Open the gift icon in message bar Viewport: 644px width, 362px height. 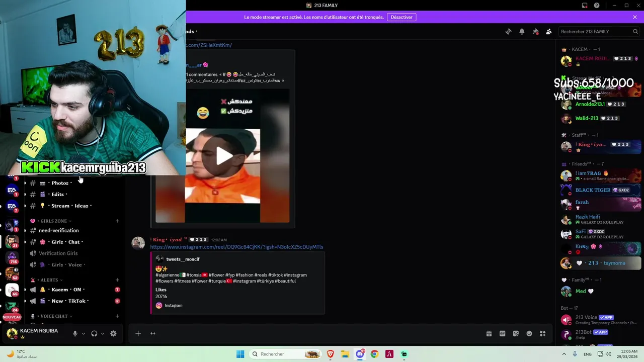tap(489, 333)
